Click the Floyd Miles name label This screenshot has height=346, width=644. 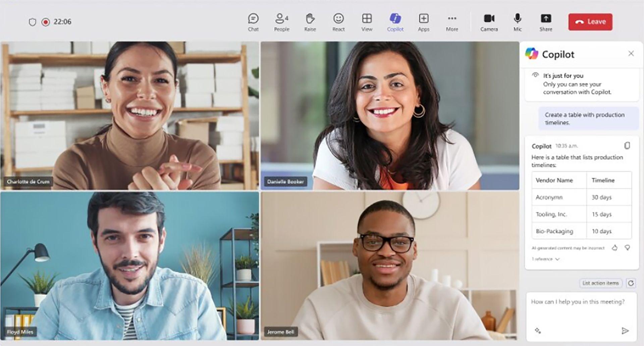pyautogui.click(x=20, y=332)
